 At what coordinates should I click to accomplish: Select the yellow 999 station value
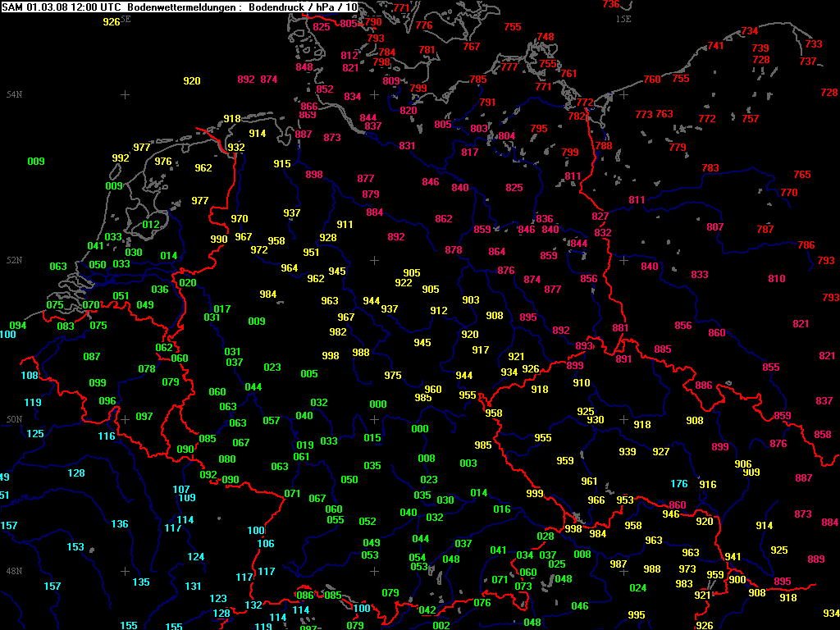click(535, 493)
